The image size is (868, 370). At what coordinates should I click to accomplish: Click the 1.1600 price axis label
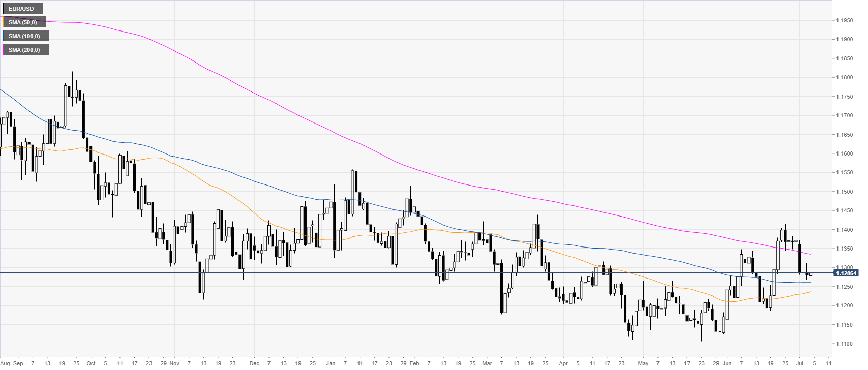coord(845,154)
